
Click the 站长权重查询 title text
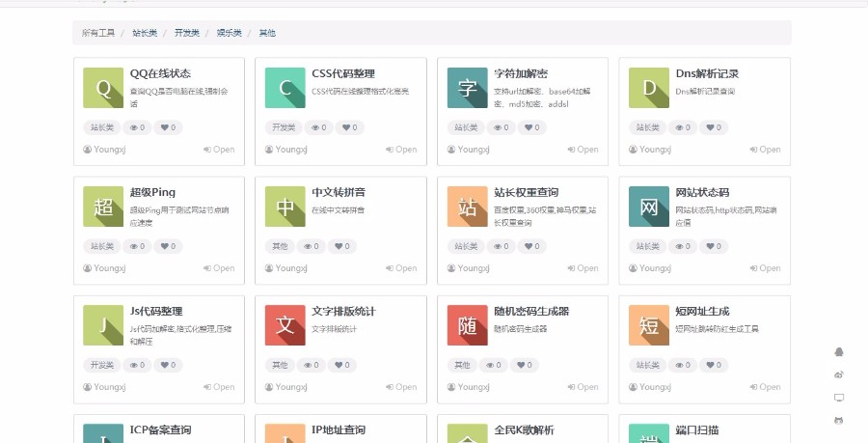click(526, 192)
